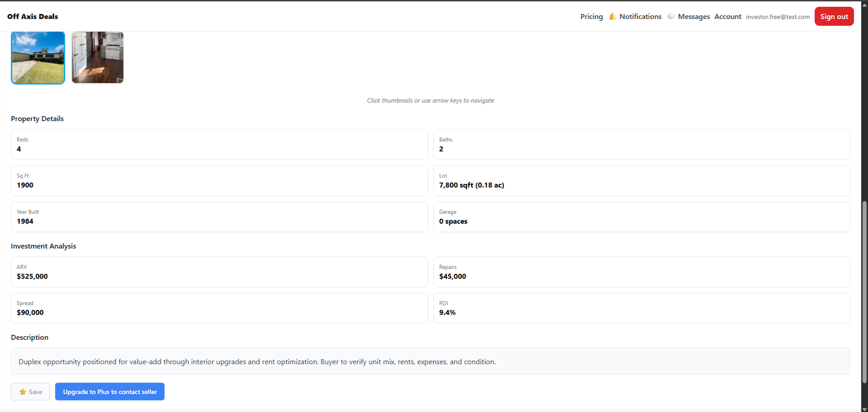Image resolution: width=868 pixels, height=412 pixels.
Task: Click the Lot value 7,800 sqft (0.18 ac)
Action: pyautogui.click(x=472, y=185)
